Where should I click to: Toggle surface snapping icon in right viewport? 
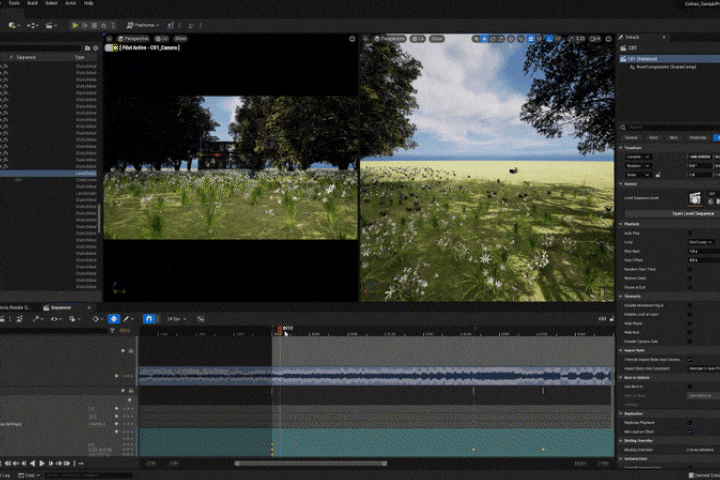click(521, 39)
